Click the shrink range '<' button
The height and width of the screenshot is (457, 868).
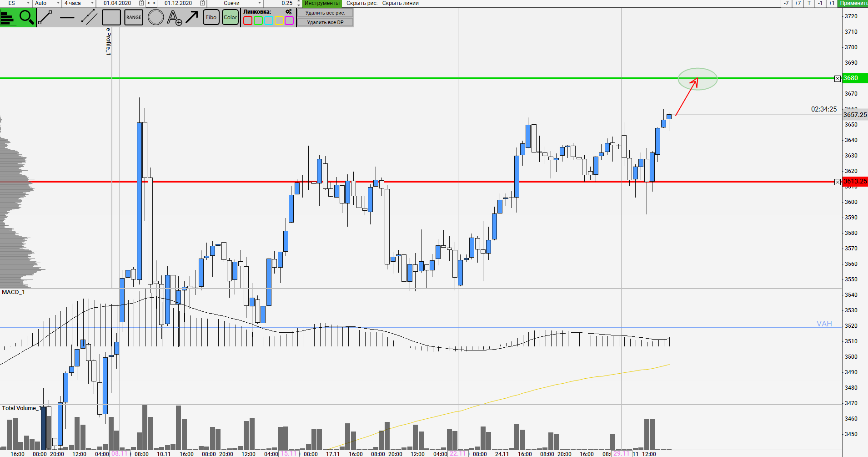(154, 3)
